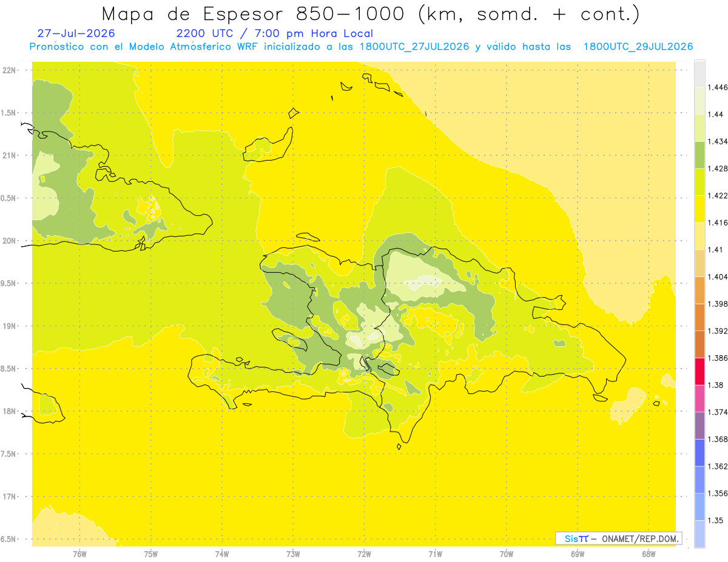Viewport: 728px width, 562px height.
Task: Select the red legend swatch between 1.386 and 1.38
Action: click(x=699, y=371)
